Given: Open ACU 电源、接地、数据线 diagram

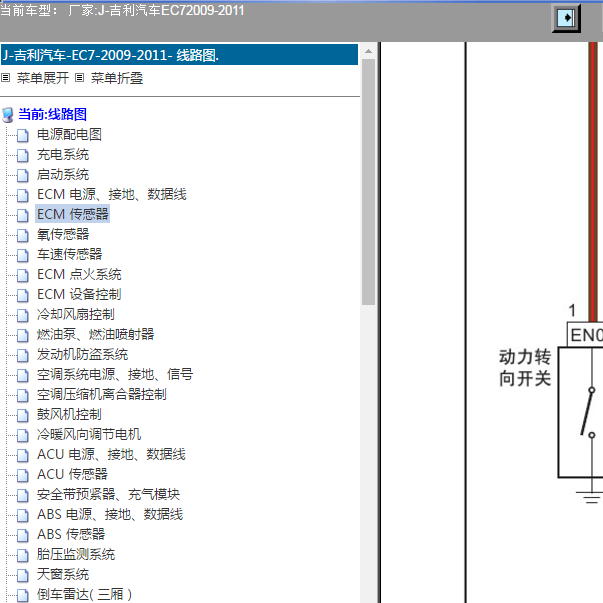Looking at the screenshot, I should pos(111,455).
